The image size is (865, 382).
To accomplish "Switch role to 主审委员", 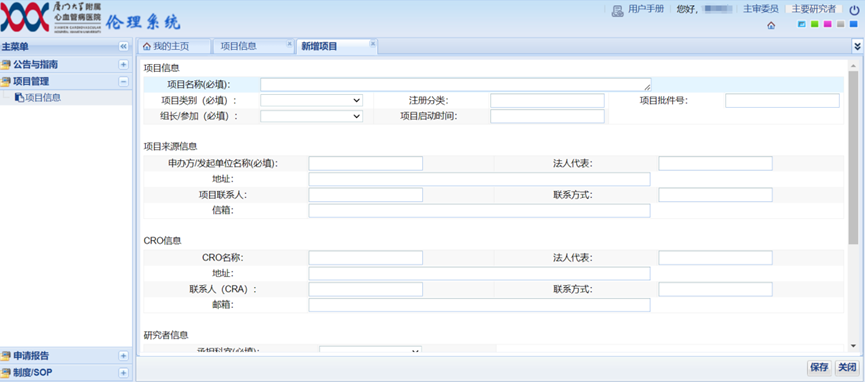I will point(761,9).
